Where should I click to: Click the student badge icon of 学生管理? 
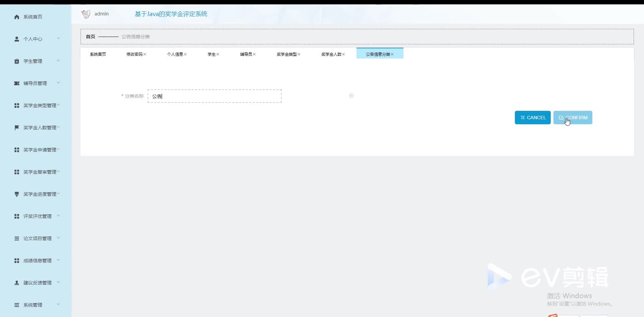16,61
